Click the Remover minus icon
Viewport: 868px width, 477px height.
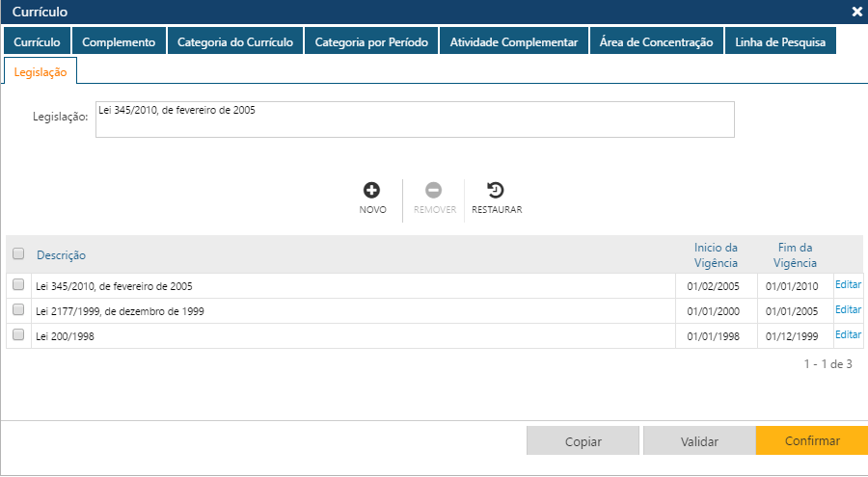coord(434,191)
